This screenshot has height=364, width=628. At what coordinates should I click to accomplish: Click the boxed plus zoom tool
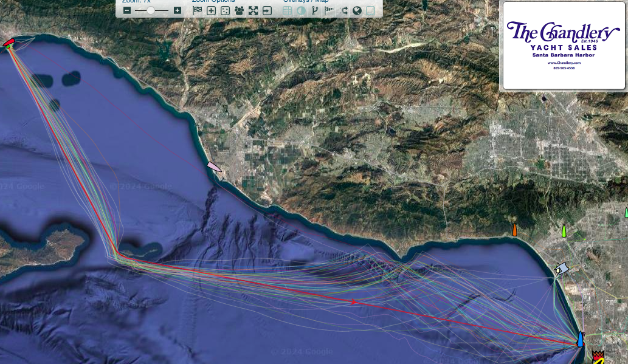211,10
